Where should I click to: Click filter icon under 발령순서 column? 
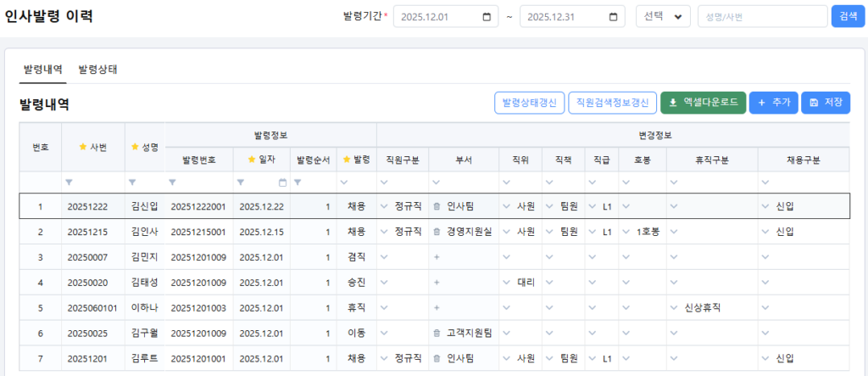(298, 182)
